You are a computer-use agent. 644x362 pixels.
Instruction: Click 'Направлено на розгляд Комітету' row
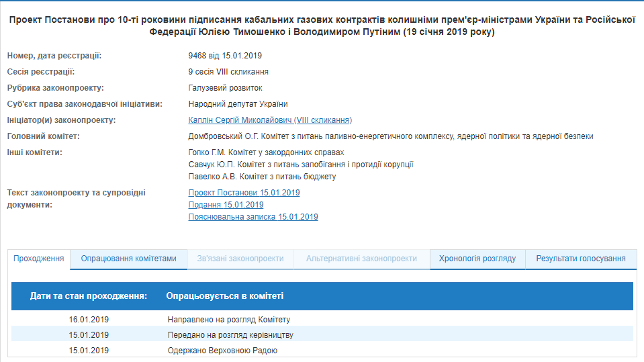(322, 320)
